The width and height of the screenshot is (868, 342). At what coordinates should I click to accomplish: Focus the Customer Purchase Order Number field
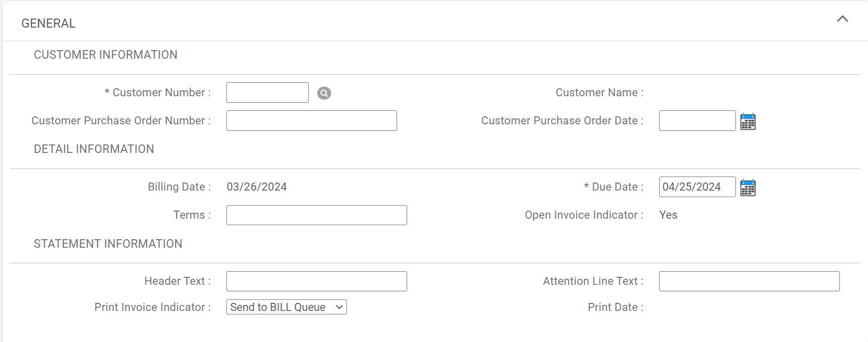(311, 120)
